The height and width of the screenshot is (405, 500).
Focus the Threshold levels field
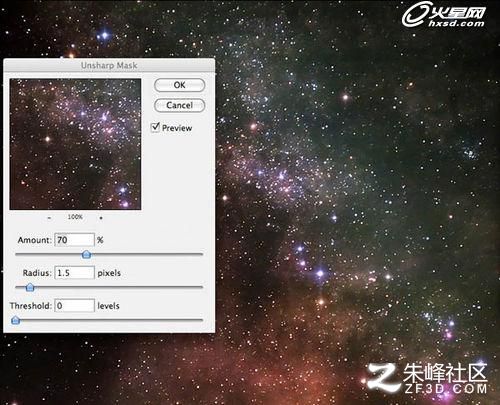(75, 305)
